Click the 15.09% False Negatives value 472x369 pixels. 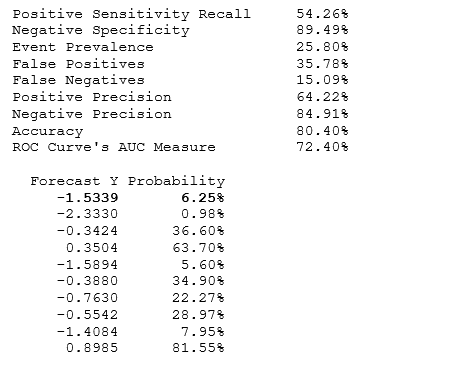(322, 80)
